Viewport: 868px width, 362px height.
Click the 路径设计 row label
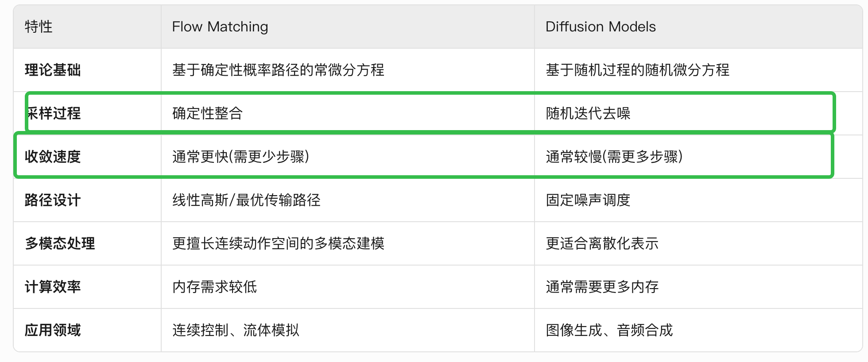53,200
